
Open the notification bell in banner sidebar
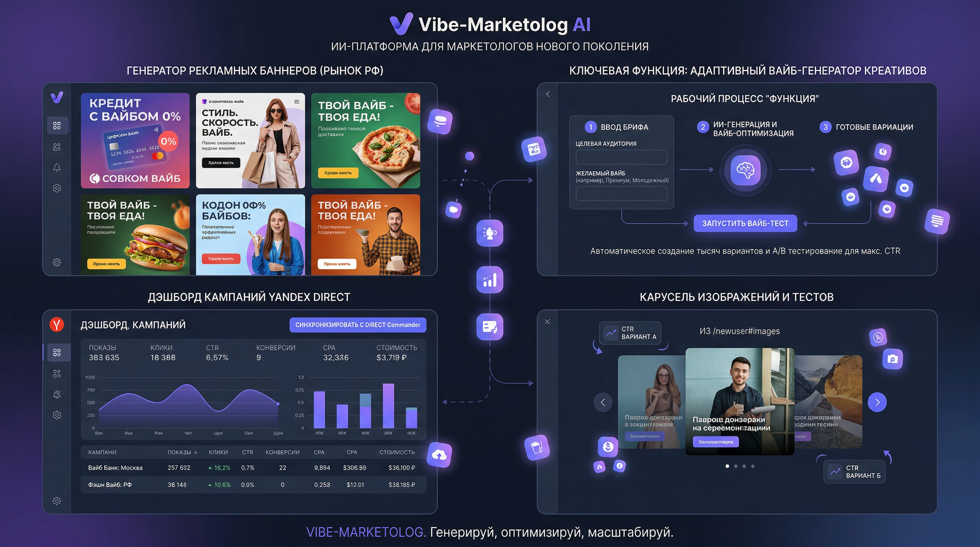click(57, 167)
